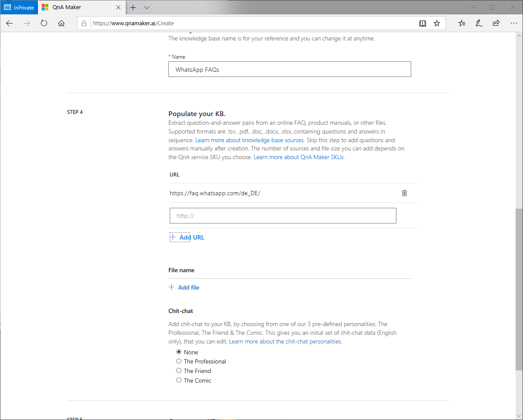Open reading view for the page
This screenshot has height=420, width=523.
coord(422,23)
